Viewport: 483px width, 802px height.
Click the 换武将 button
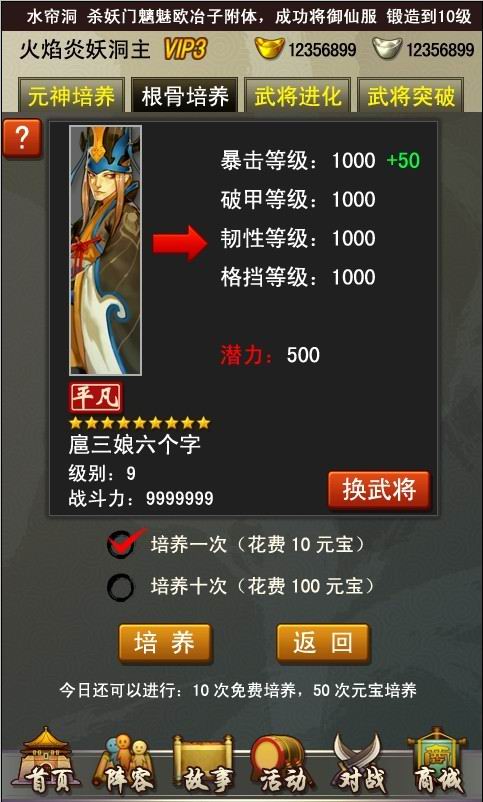379,491
